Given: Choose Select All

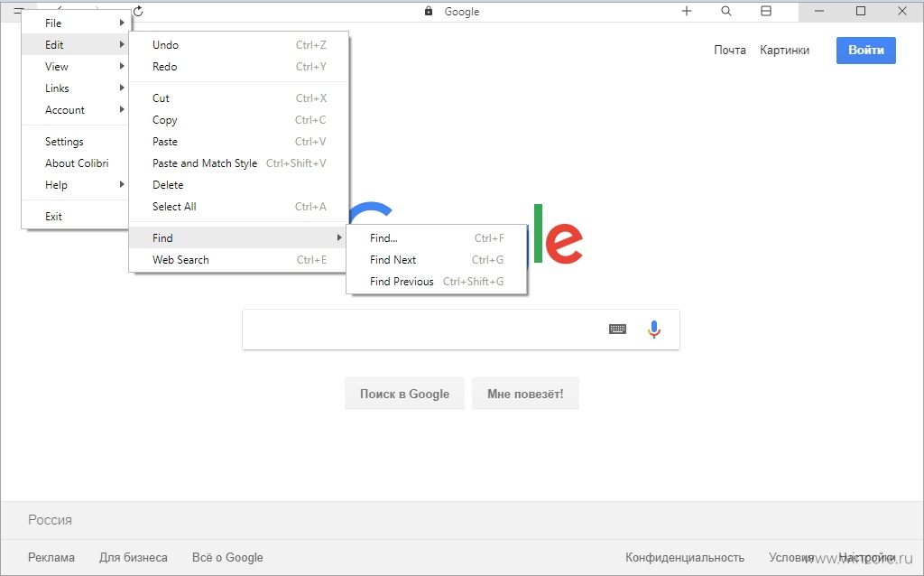Looking at the screenshot, I should pyautogui.click(x=238, y=207).
